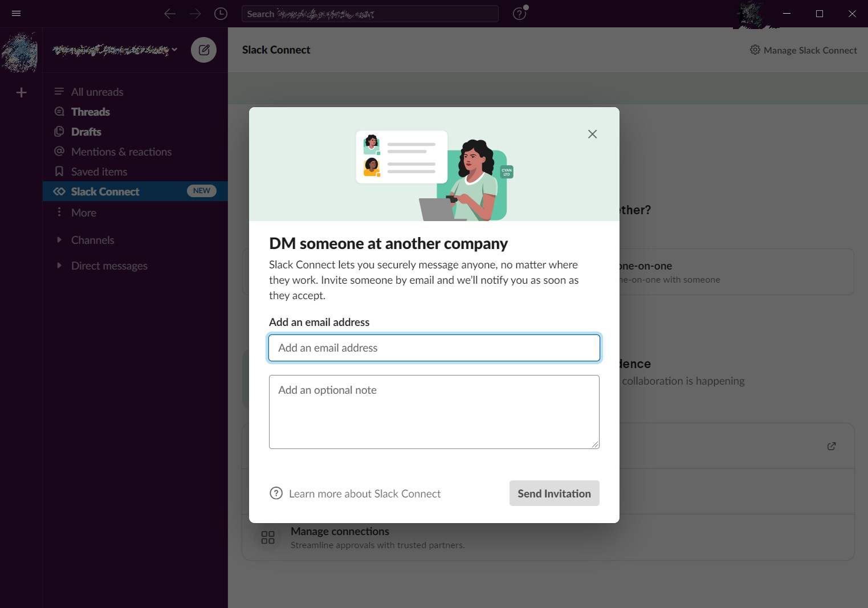The width and height of the screenshot is (868, 608).
Task: Click the heading DM someone at another company
Action: pos(388,243)
